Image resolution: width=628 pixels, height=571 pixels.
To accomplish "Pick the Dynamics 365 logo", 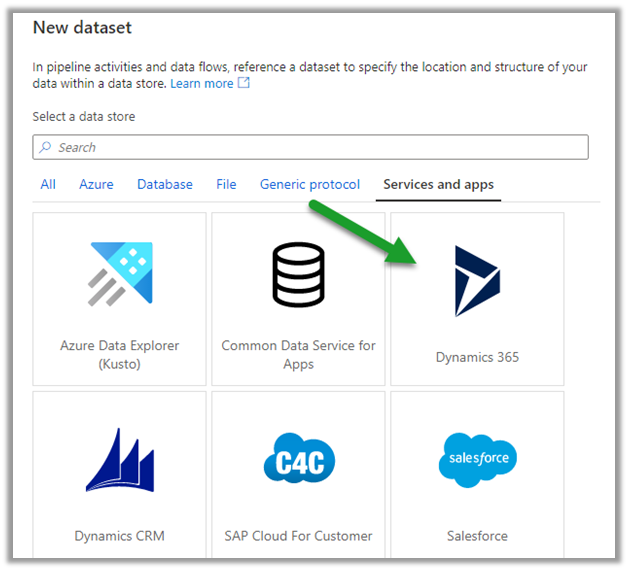I will point(477,281).
